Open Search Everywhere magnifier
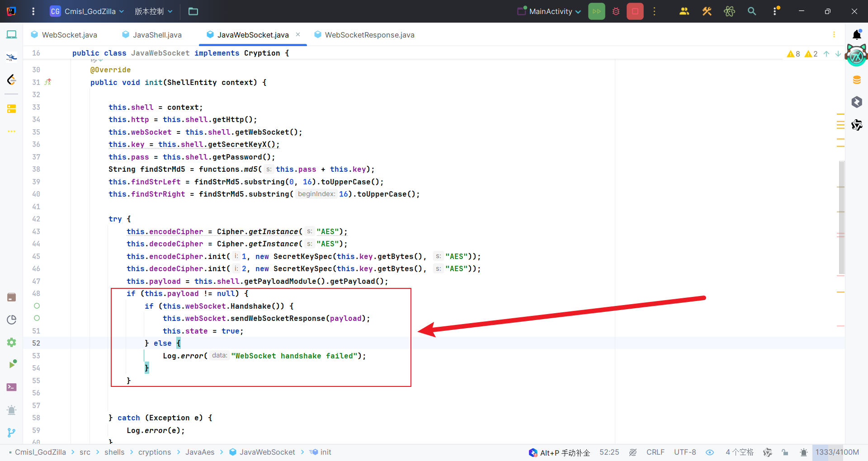 click(752, 11)
